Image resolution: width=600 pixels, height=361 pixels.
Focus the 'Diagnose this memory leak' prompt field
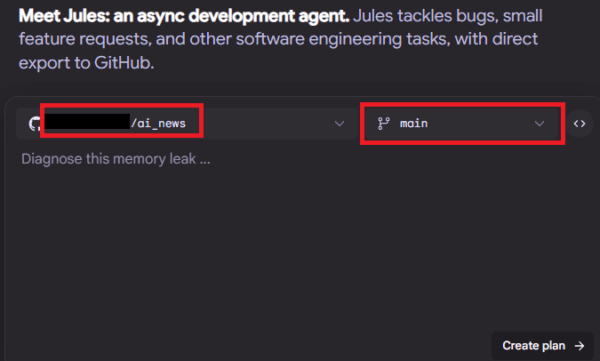116,159
